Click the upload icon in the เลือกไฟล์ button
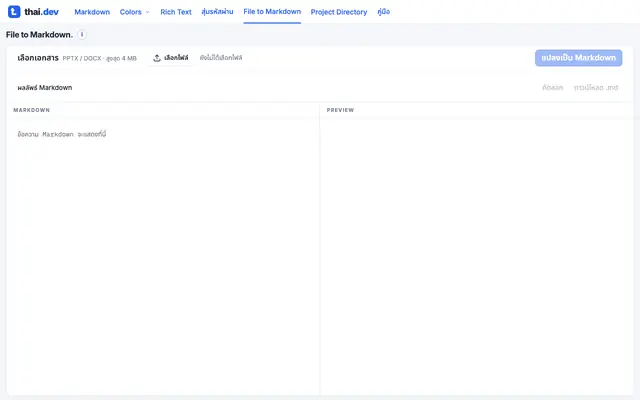This screenshot has width=640, height=400. (157, 58)
